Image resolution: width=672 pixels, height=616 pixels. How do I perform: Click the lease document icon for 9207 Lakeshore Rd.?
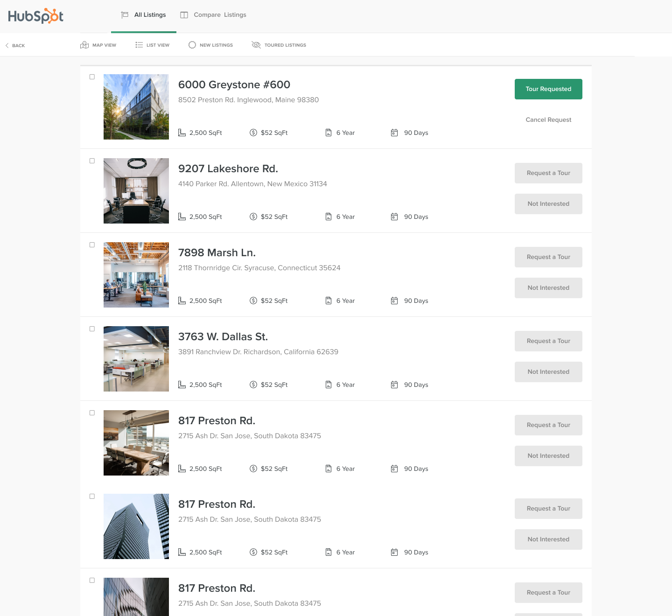pos(329,217)
